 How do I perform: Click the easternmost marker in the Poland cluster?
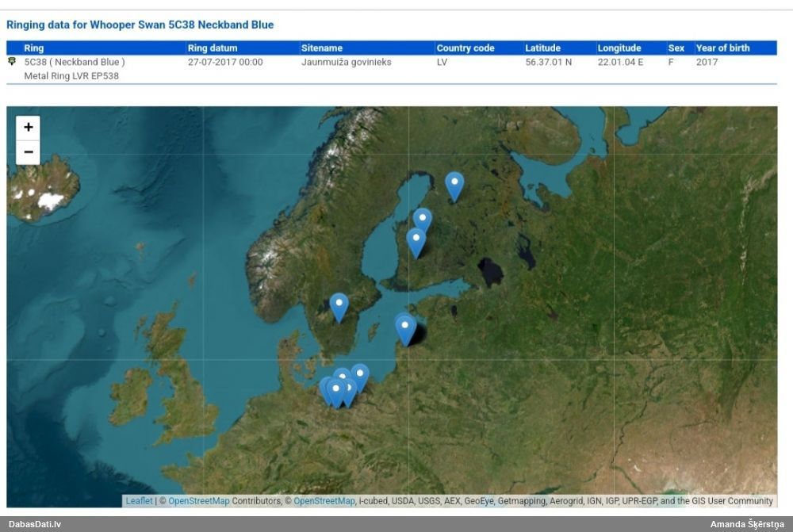[x=360, y=376]
